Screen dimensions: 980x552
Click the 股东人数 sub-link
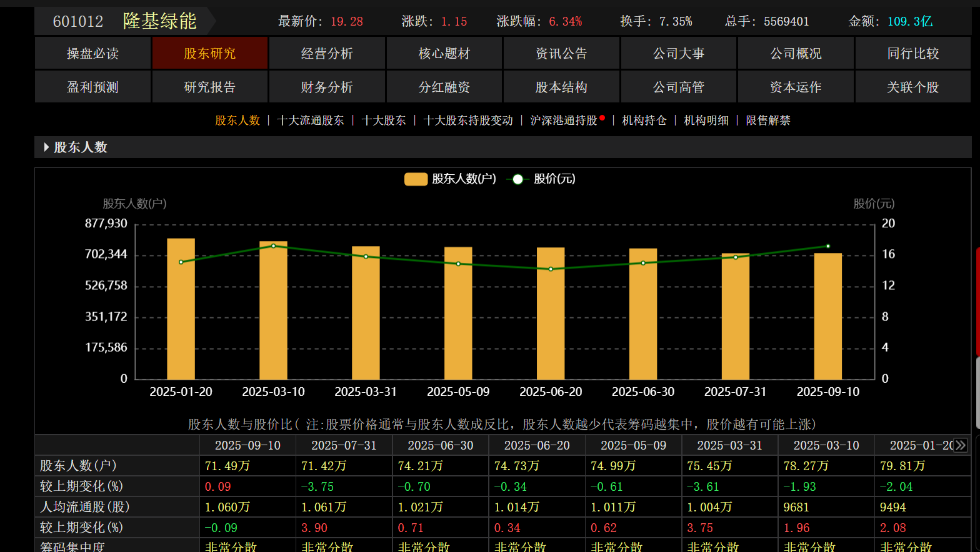pyautogui.click(x=237, y=121)
